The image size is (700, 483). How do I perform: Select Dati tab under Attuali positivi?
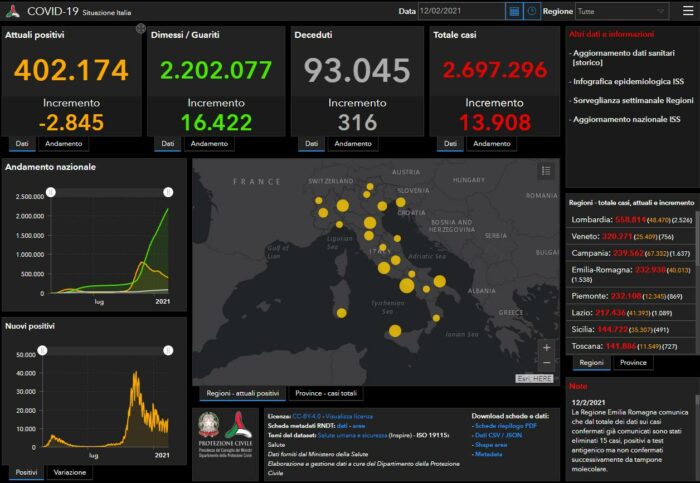tap(22, 144)
